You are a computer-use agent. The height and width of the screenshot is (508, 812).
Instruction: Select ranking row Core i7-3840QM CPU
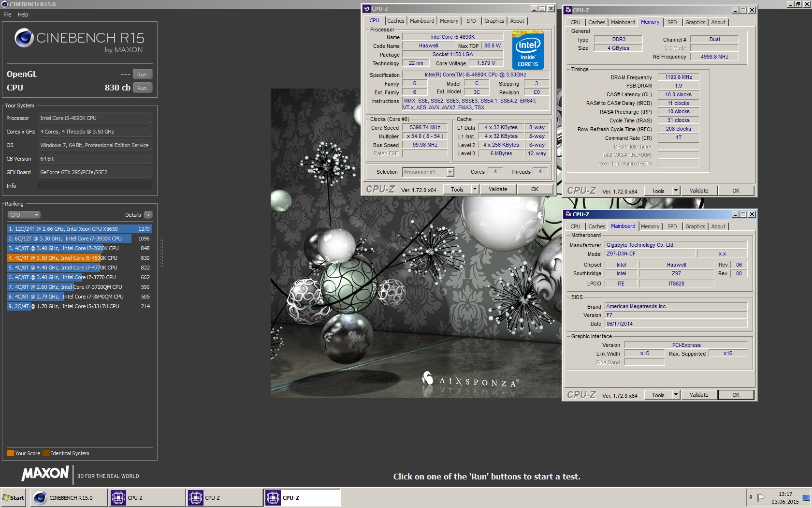[79, 297]
